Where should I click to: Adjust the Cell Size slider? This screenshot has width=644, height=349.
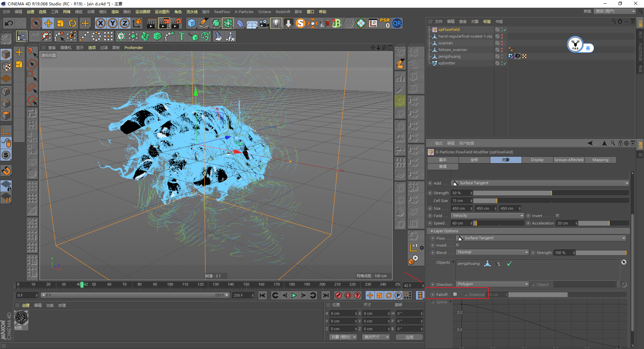[x=551, y=201]
